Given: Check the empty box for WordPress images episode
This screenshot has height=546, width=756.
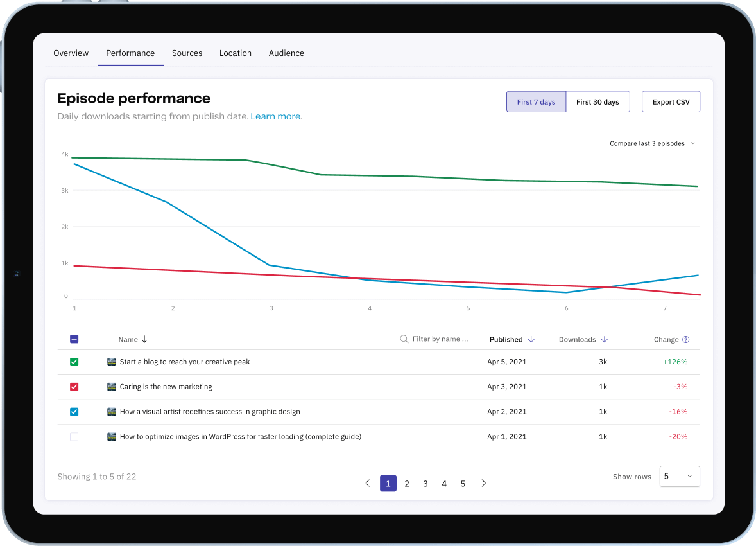Looking at the screenshot, I should [x=74, y=436].
